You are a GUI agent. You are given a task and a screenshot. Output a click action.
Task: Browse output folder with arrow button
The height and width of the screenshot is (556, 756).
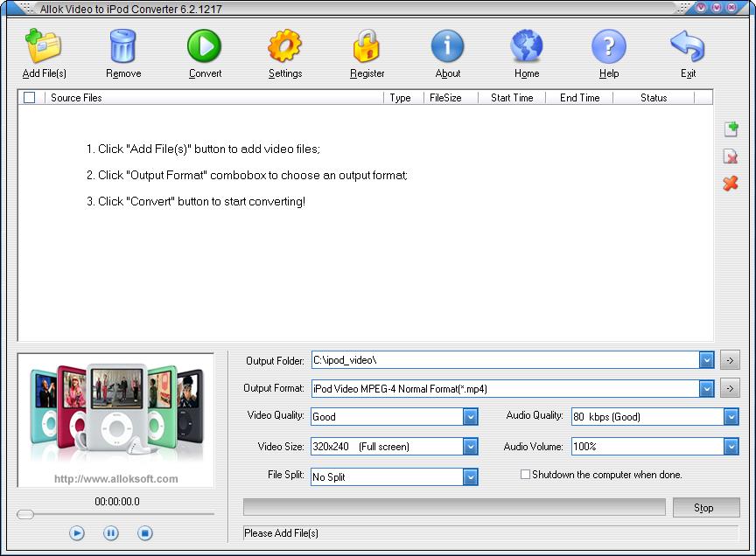[730, 360]
